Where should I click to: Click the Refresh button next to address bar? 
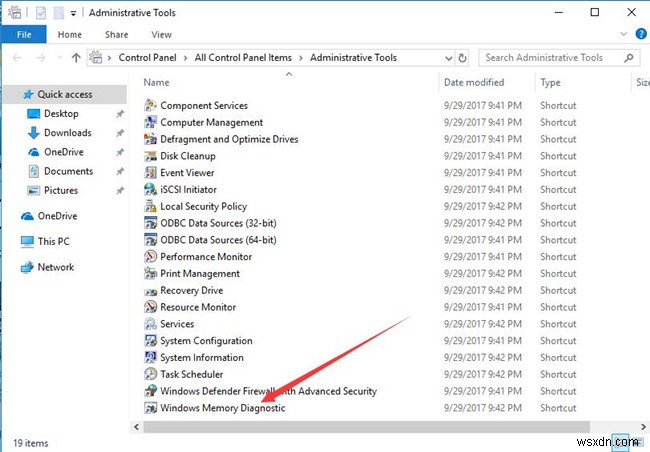coord(463,58)
